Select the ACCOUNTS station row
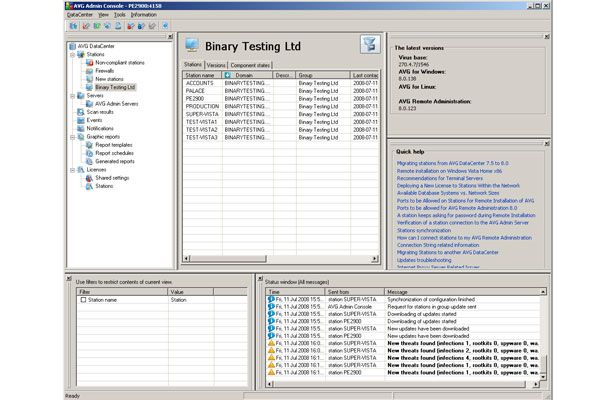 click(x=281, y=83)
